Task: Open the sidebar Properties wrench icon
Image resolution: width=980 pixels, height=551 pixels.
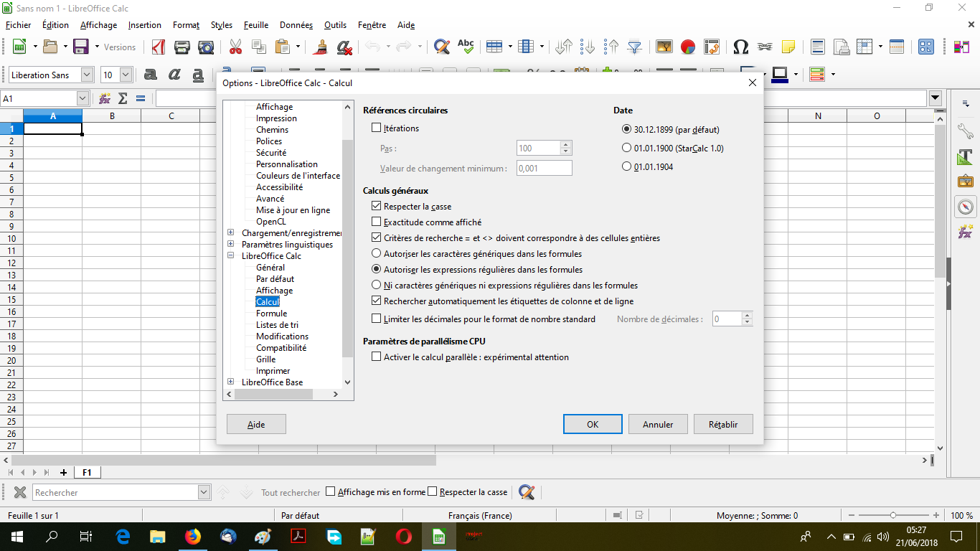Action: [x=966, y=132]
